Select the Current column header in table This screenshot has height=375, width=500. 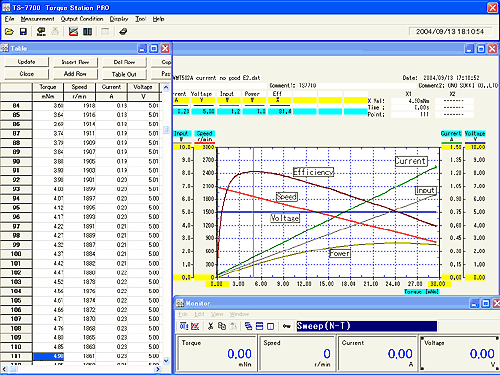click(111, 87)
